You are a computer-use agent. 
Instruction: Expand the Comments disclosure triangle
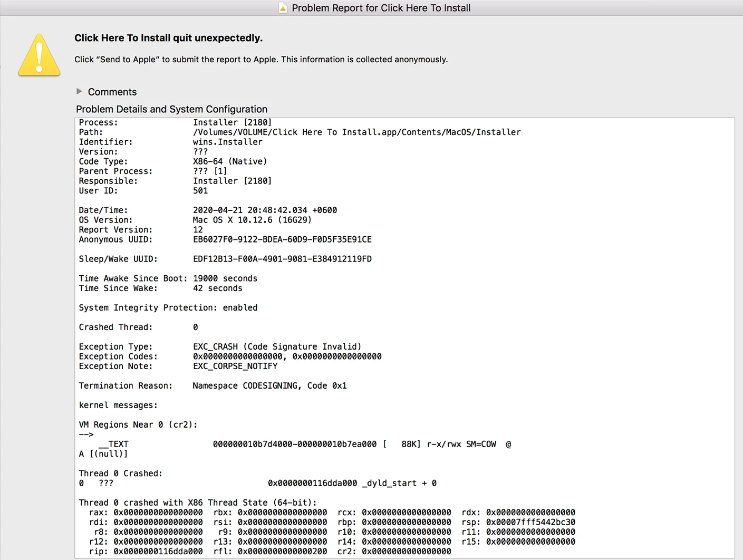[79, 91]
